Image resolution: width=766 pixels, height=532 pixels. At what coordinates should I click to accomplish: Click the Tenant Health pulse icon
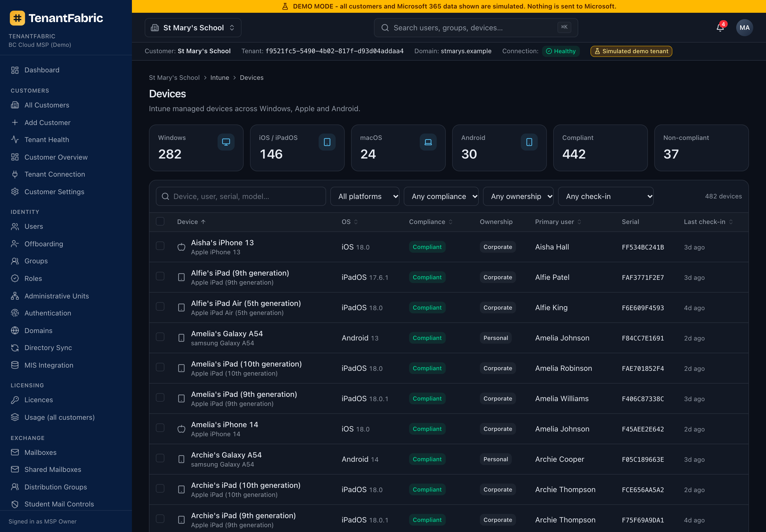(15, 139)
